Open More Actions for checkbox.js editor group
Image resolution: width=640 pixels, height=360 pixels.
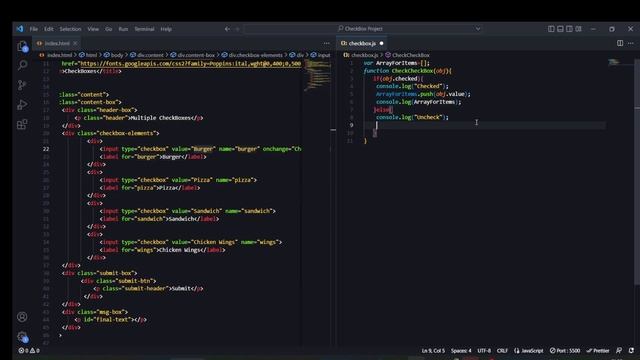point(631,43)
